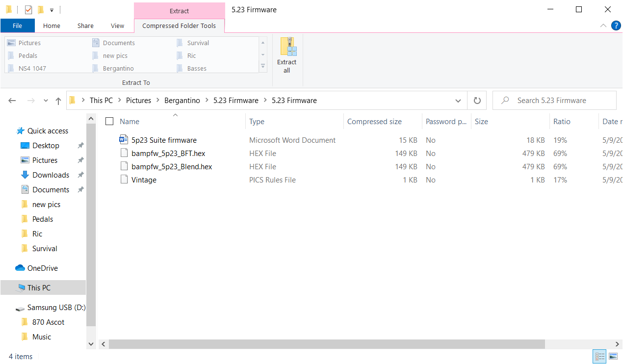Switch to the Share tab
623x364 pixels.
(x=85, y=26)
